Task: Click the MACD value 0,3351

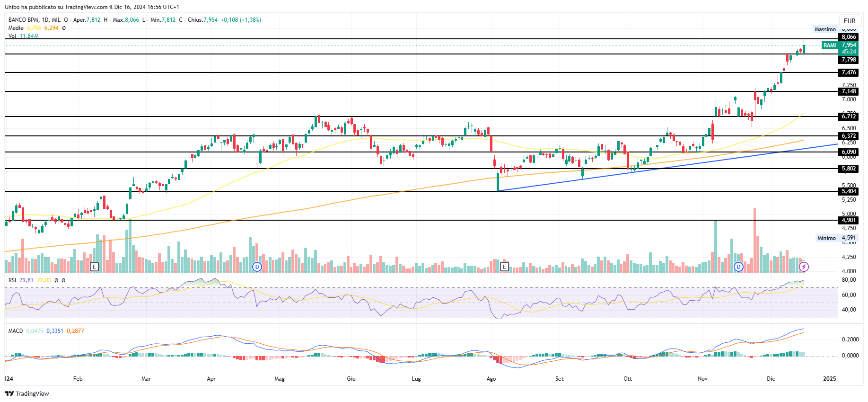Action: point(55,331)
